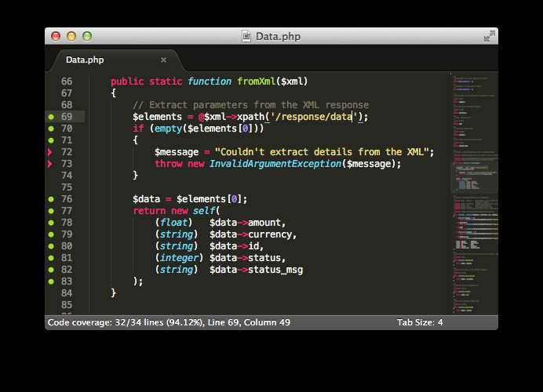
Task: Click the $data->status_msg expression
Action: pyautogui.click(x=256, y=270)
